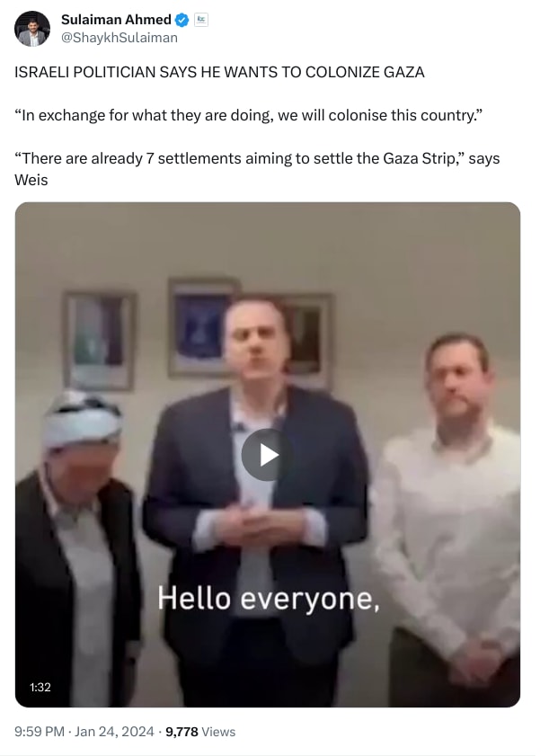Visit the @ShaykhSulaiman handle

[x=119, y=38]
